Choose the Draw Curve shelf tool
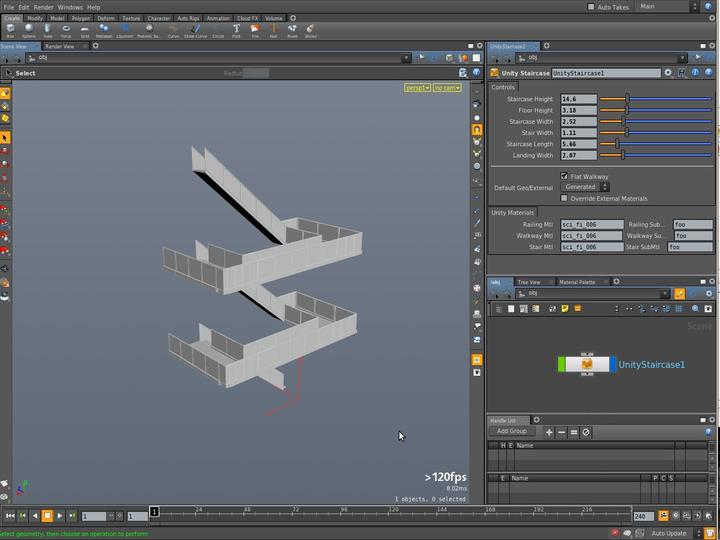 pos(195,30)
